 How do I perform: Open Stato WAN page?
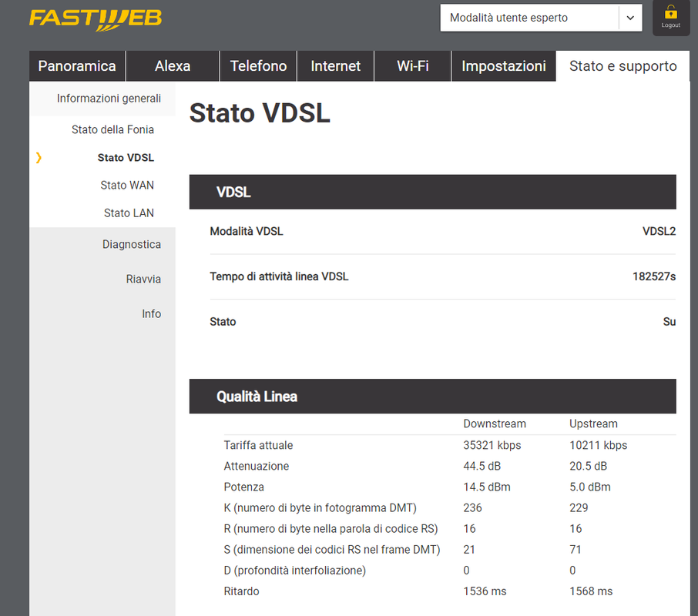pyautogui.click(x=127, y=185)
